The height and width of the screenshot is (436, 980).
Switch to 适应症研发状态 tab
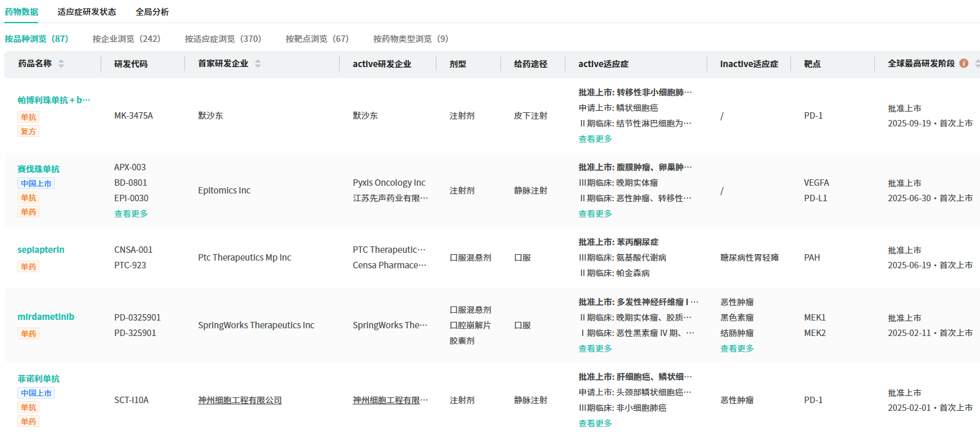click(86, 12)
